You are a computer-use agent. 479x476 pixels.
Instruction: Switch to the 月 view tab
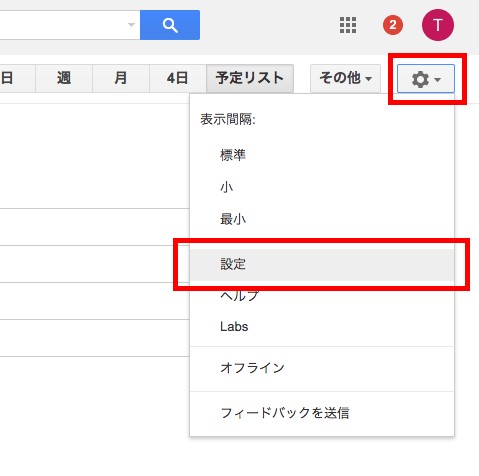(121, 78)
